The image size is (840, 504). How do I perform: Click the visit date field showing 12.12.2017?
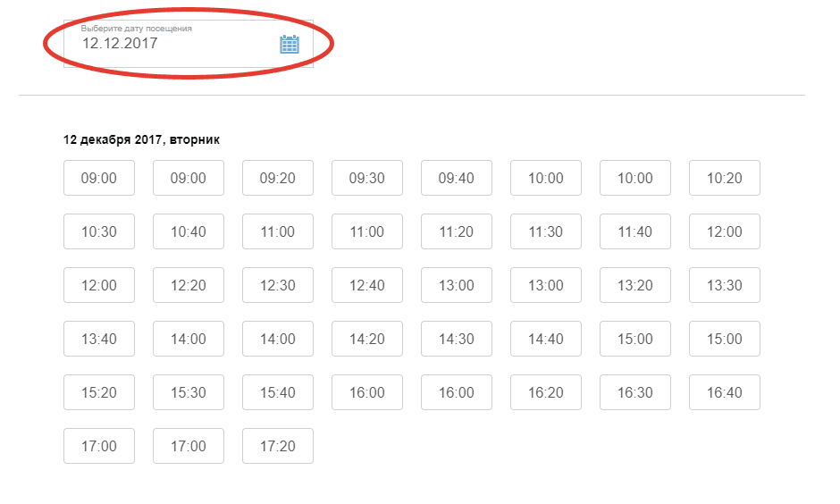(170, 43)
